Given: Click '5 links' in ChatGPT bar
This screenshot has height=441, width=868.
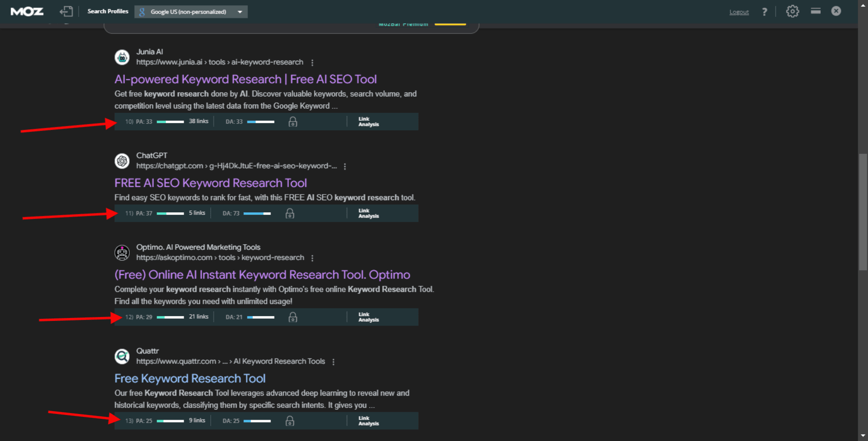Looking at the screenshot, I should tap(197, 213).
